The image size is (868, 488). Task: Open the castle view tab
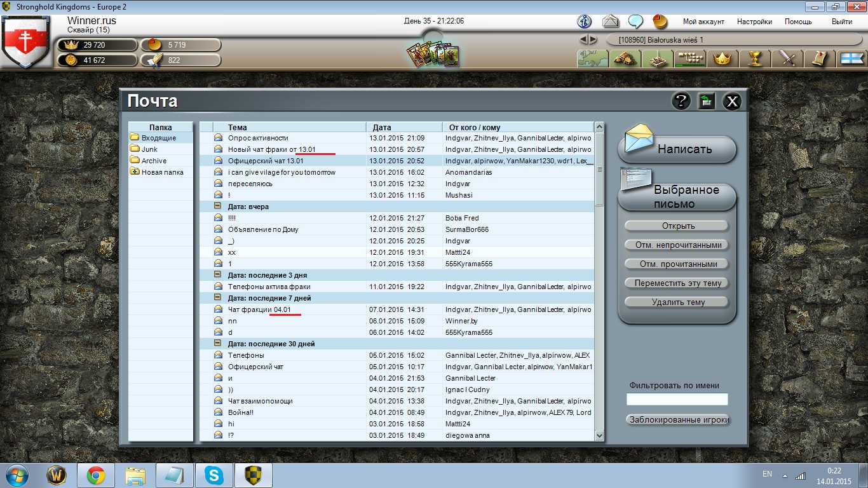[x=657, y=58]
